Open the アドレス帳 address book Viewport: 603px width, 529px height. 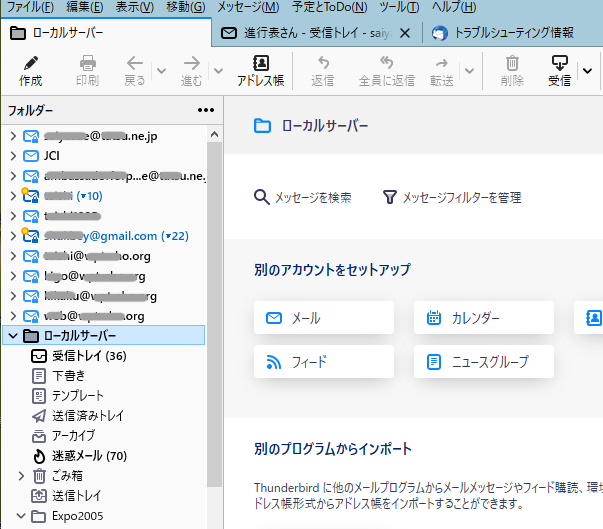click(x=260, y=70)
